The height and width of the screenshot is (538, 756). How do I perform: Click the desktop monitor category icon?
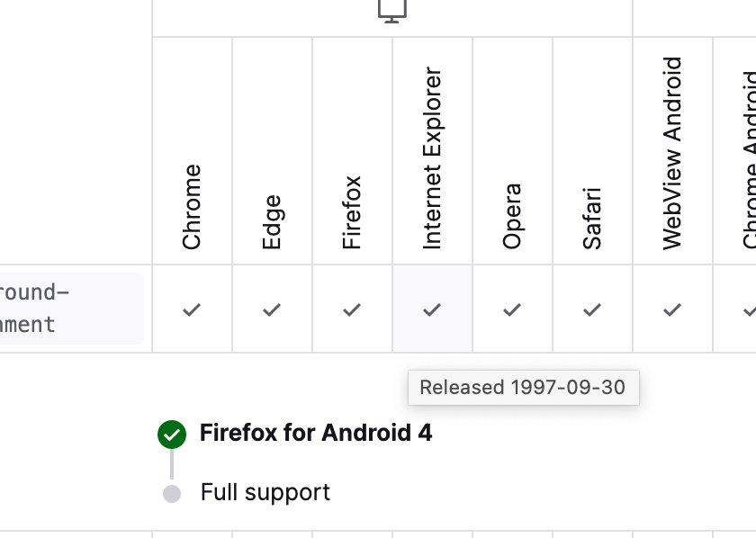391,11
